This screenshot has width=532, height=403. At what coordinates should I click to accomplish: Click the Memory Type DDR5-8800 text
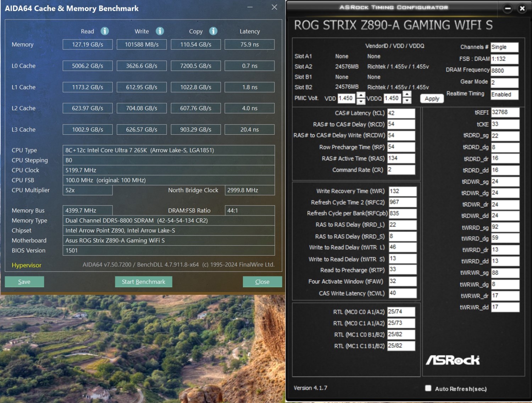click(168, 220)
